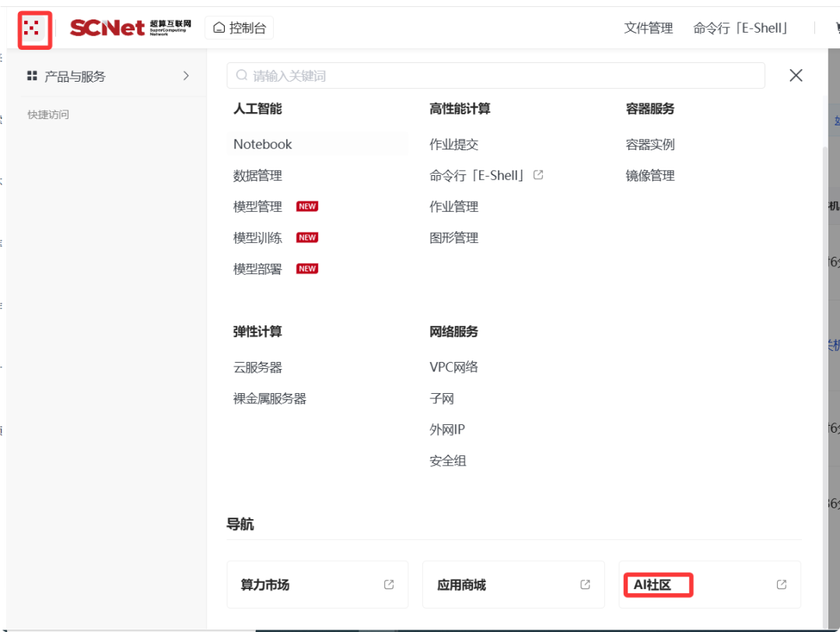Viewport: 840px width, 632px height.
Task: Open 外网IP service
Action: pos(447,430)
